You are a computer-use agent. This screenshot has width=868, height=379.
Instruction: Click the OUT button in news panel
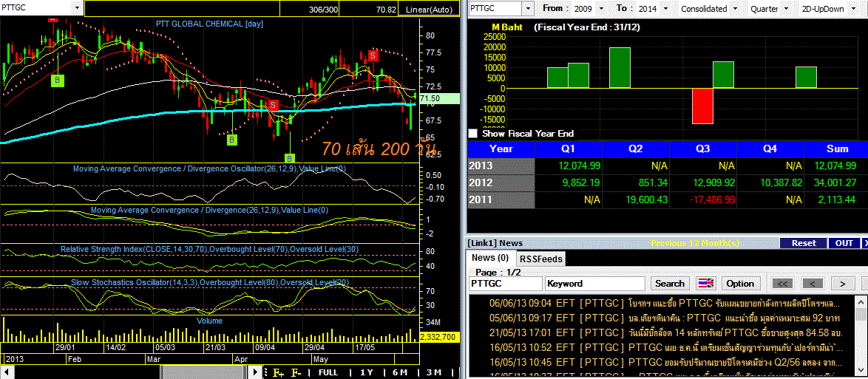[844, 243]
